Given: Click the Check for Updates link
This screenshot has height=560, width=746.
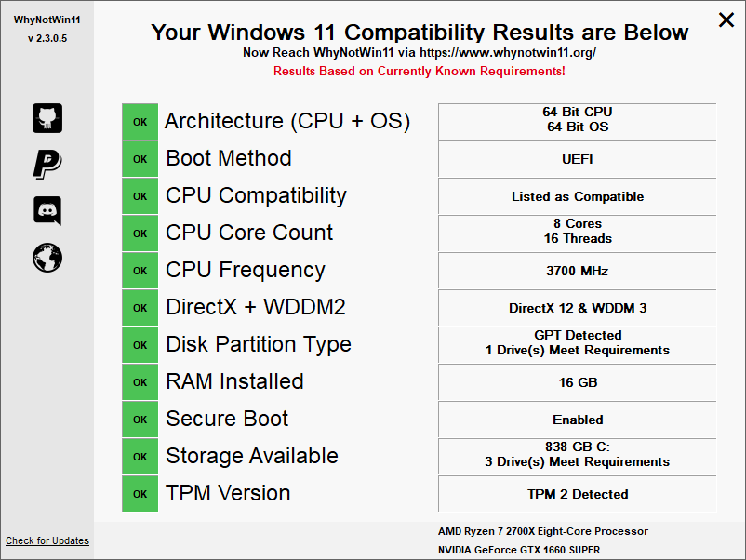Looking at the screenshot, I should click(x=47, y=540).
